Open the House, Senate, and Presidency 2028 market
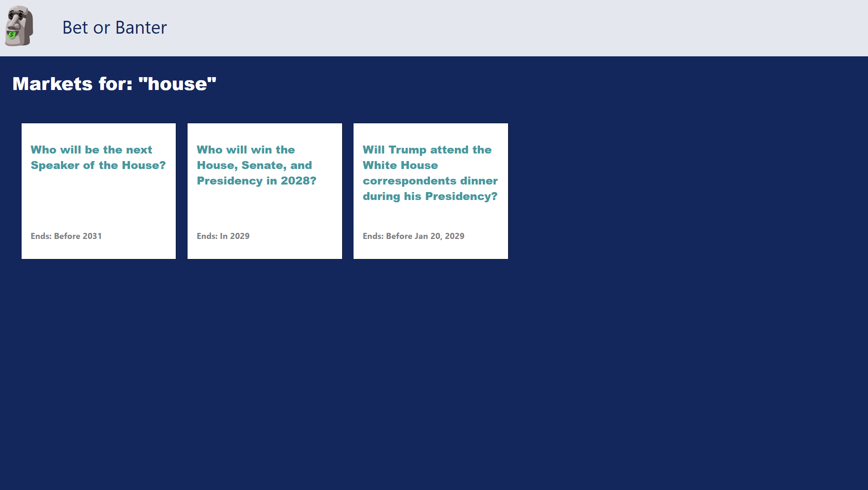Image resolution: width=868 pixels, height=490 pixels. point(254,165)
